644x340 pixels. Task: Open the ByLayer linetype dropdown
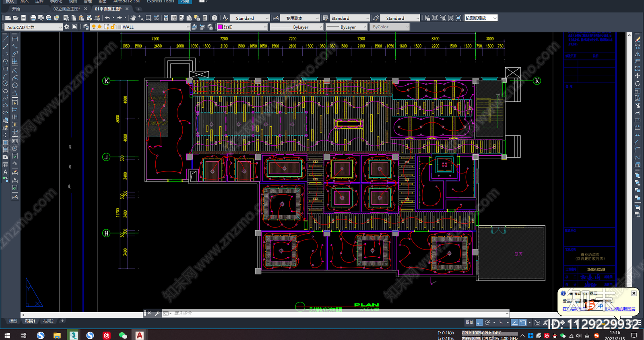click(296, 27)
